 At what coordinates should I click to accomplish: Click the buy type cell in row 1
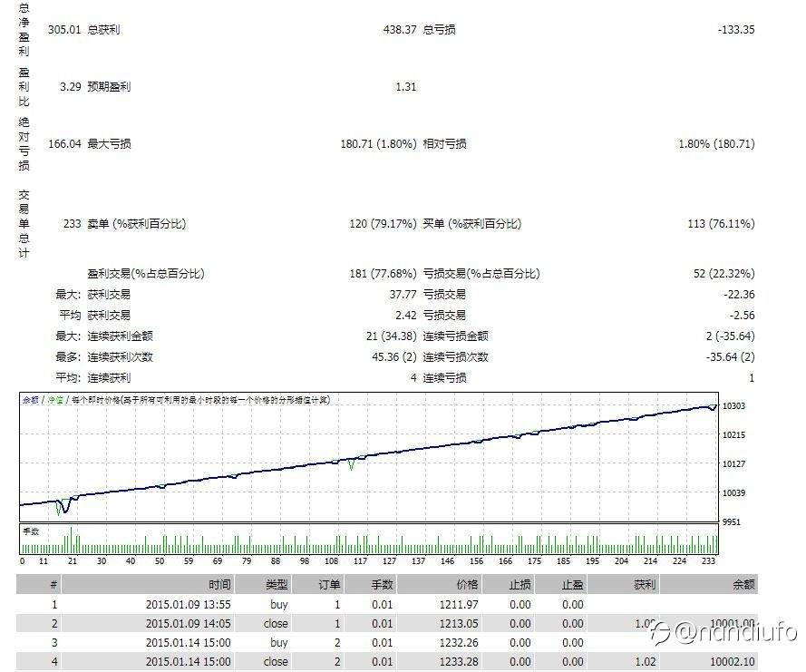click(279, 605)
